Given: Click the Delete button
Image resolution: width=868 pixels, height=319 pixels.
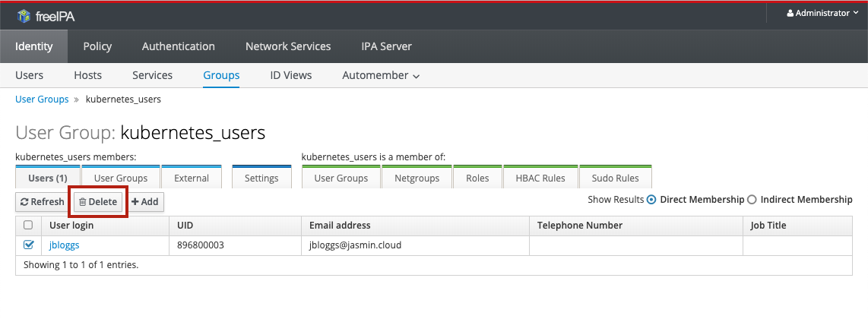Looking at the screenshot, I should (x=98, y=202).
